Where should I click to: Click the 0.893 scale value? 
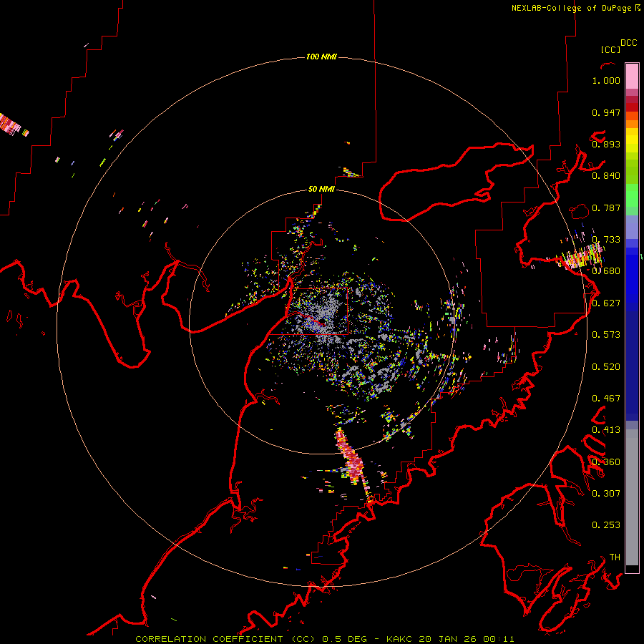click(x=606, y=144)
